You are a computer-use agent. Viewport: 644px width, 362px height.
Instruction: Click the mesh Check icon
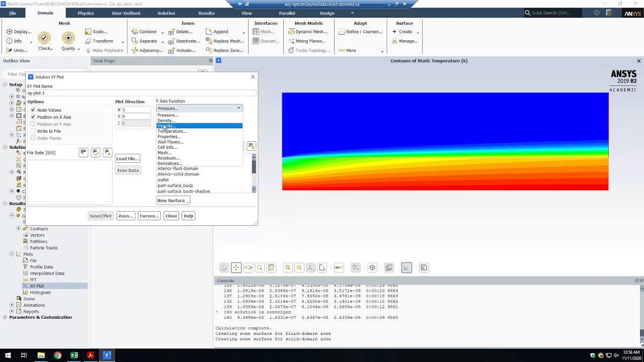[44, 38]
